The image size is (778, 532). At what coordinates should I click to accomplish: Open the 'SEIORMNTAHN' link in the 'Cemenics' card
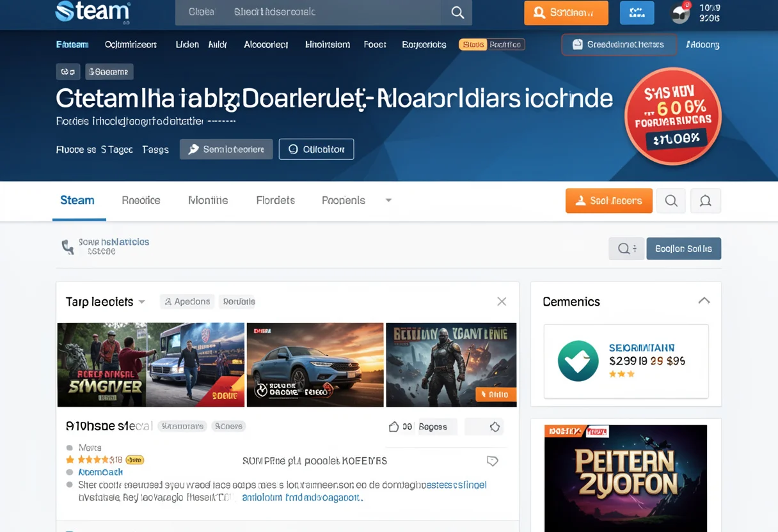point(641,348)
